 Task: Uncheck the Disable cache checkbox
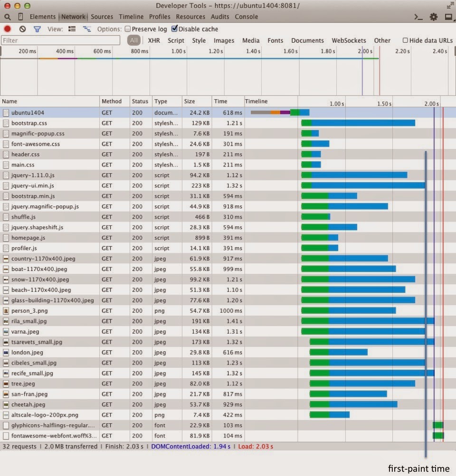click(174, 28)
